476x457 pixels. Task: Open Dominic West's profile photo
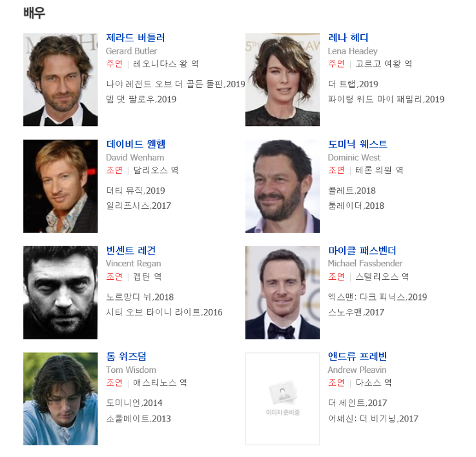(x=282, y=186)
